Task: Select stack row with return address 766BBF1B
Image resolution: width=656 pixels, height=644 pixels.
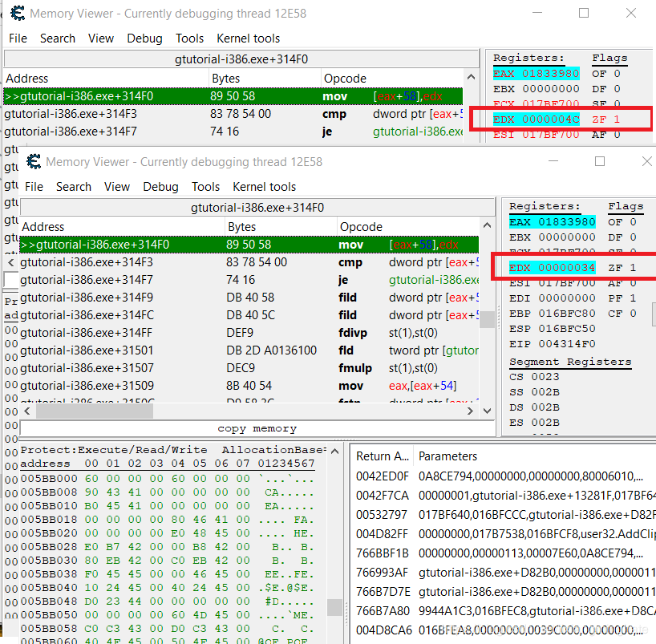Action: pyautogui.click(x=504, y=553)
